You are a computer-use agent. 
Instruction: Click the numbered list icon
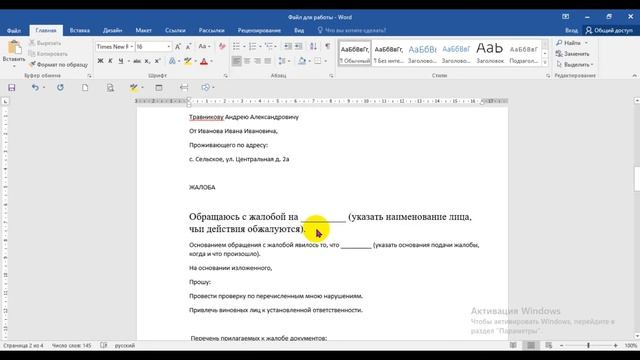coord(253,47)
